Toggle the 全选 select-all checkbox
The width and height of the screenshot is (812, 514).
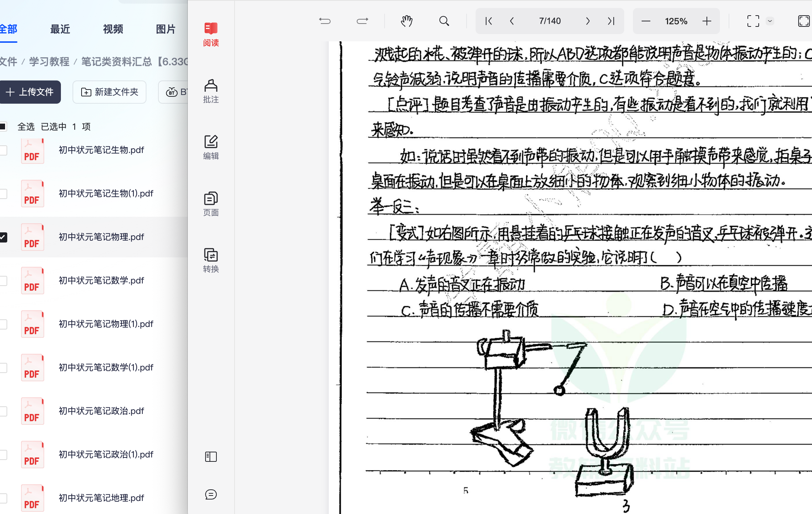[x=3, y=126]
